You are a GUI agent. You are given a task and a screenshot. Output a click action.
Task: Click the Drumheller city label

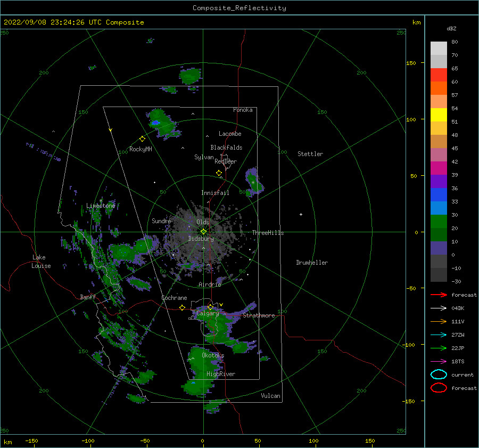(312, 263)
